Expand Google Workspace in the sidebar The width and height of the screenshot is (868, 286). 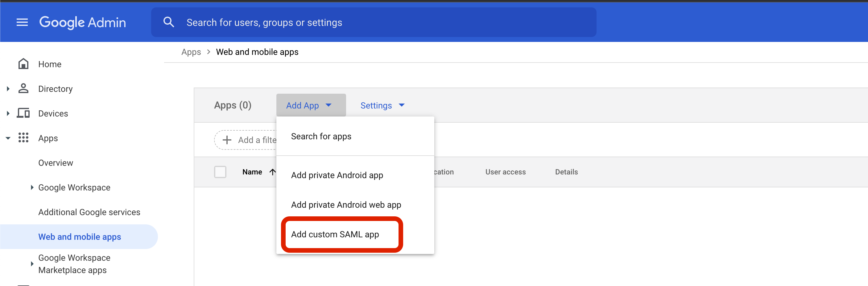(x=32, y=187)
